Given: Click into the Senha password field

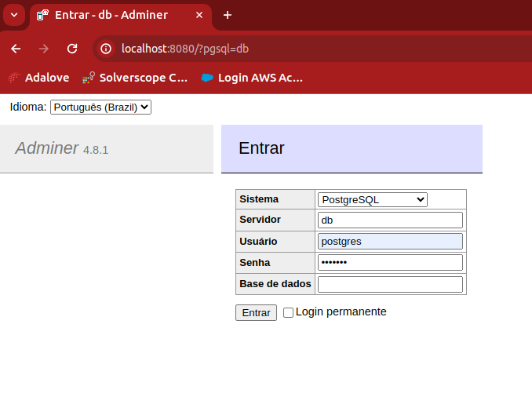Looking at the screenshot, I should tap(390, 263).
